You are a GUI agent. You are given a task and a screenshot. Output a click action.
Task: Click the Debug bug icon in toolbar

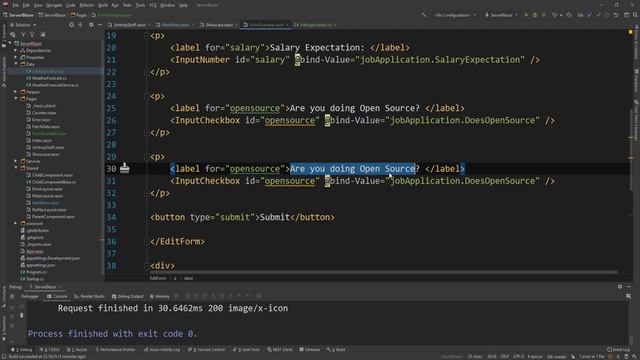pos(535,15)
